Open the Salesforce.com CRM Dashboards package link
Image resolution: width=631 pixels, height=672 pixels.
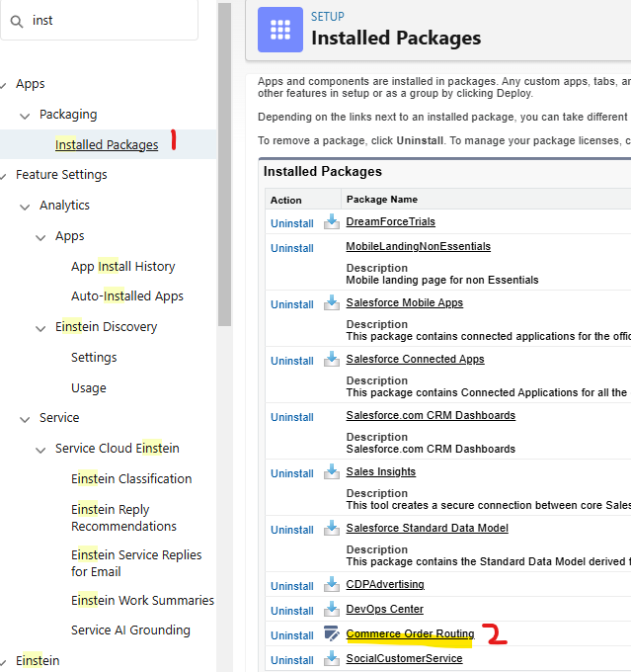pos(431,415)
